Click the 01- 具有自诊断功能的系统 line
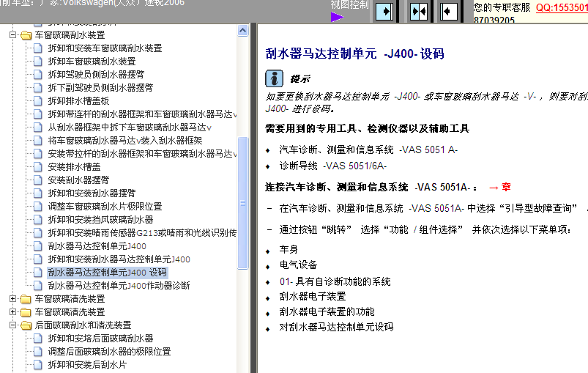The image size is (588, 373). (x=335, y=281)
